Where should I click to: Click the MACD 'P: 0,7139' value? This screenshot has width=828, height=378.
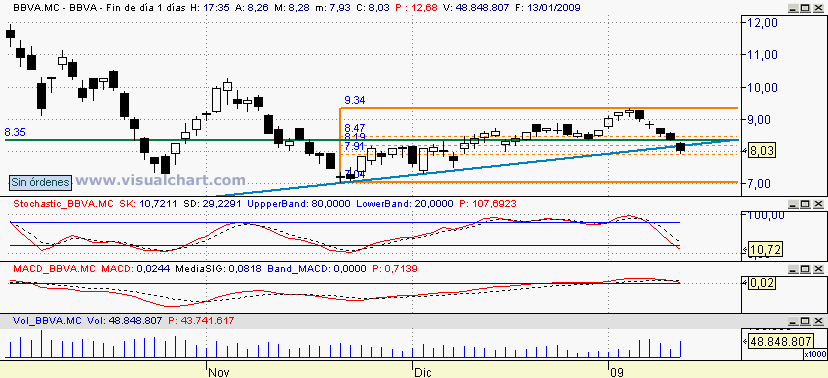click(394, 269)
